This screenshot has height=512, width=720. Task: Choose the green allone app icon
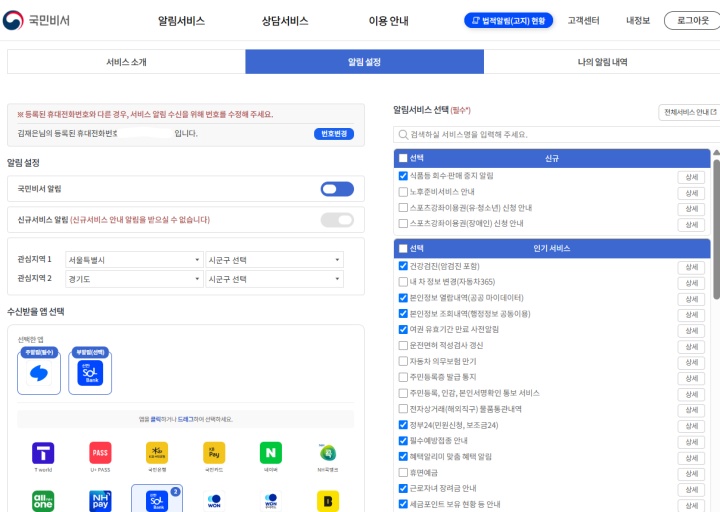tap(43, 501)
